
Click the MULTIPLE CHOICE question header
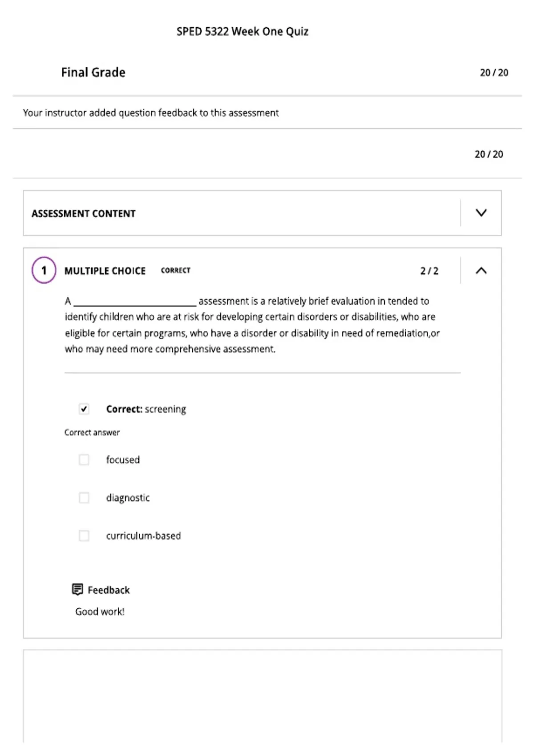(x=105, y=271)
